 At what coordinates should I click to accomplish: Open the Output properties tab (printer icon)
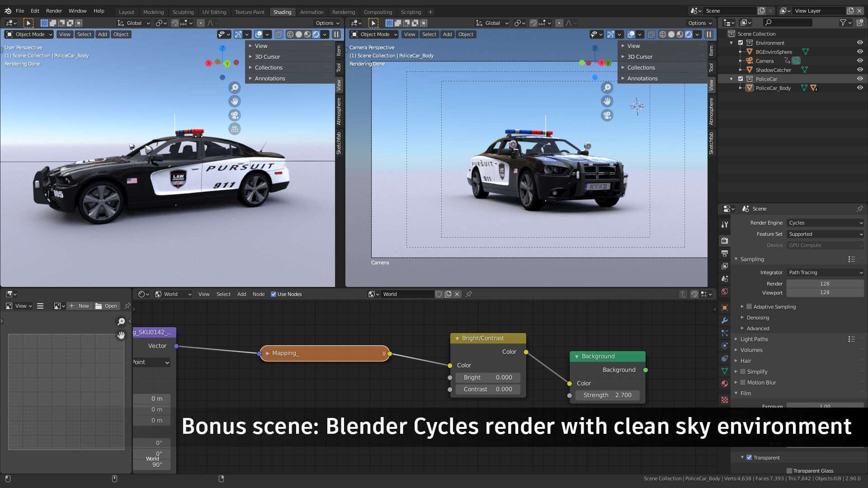(x=725, y=253)
